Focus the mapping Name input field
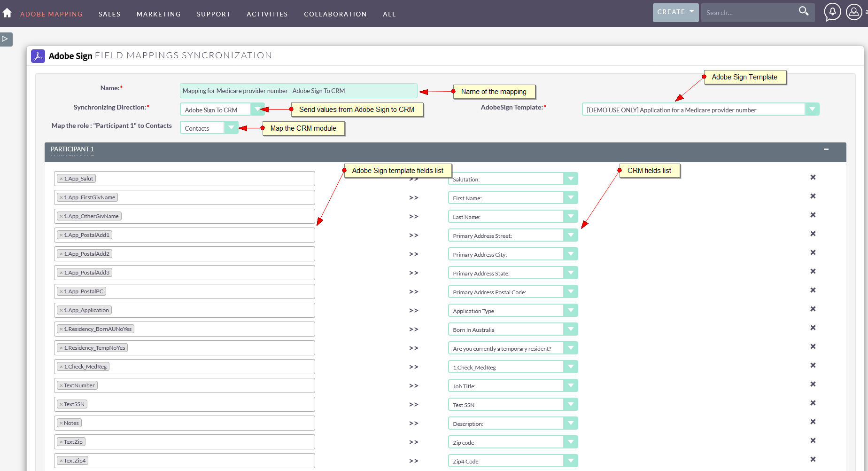Screen dimensions: 868x471 tap(299, 91)
